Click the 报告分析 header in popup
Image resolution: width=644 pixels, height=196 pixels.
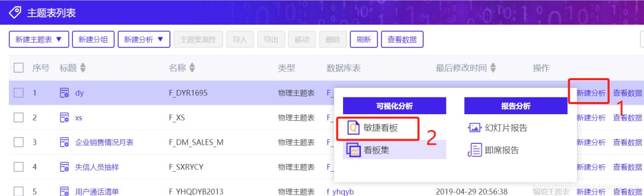pos(516,106)
